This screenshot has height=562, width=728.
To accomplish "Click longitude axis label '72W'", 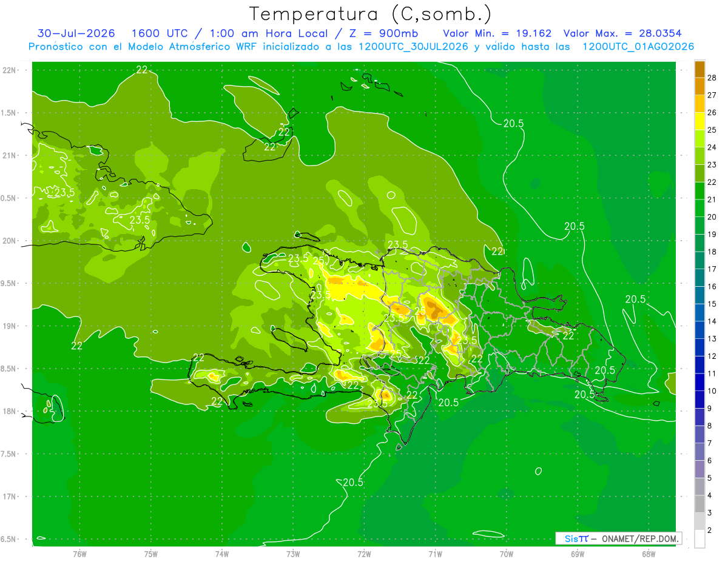I will (365, 554).
